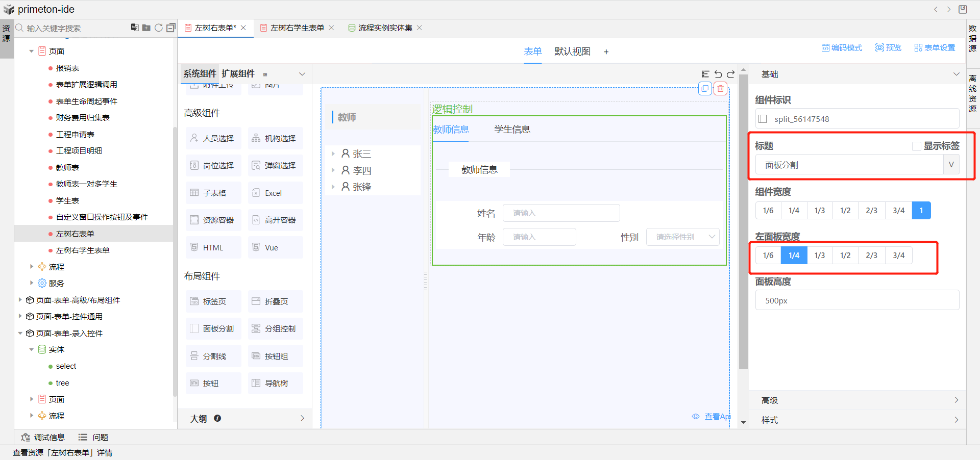980x460 pixels.
Task: Switch to the 左树右学生表单 tab
Action: (x=297, y=28)
